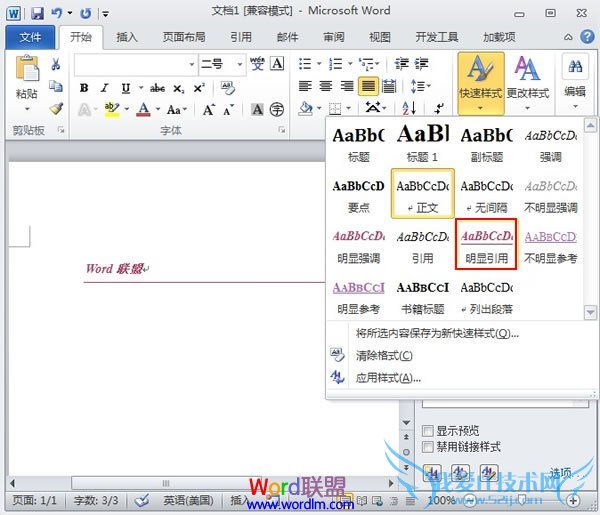
Task: Select the 标题 1 style thumbnail
Action: coord(422,143)
